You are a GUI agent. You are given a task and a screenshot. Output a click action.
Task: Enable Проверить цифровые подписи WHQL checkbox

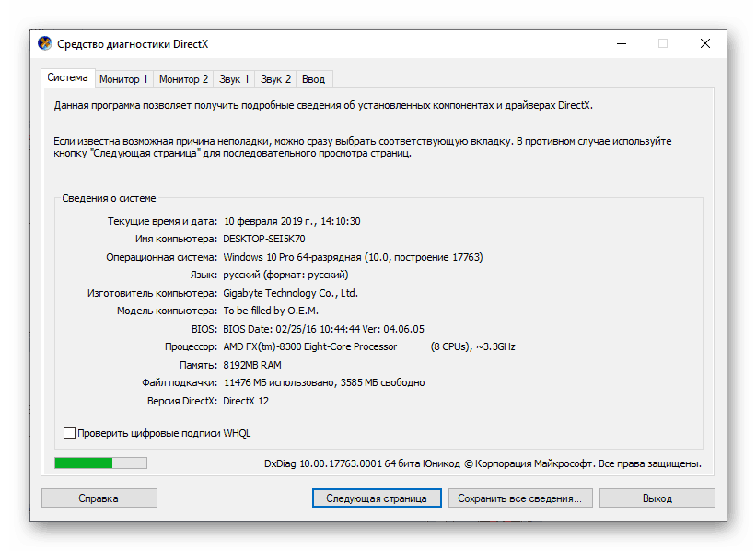pyautogui.click(x=69, y=433)
